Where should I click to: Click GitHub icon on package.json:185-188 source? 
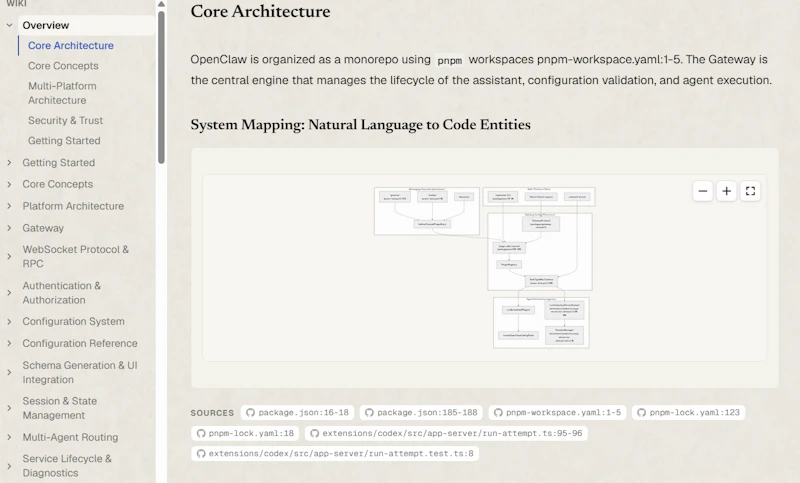tap(369, 413)
